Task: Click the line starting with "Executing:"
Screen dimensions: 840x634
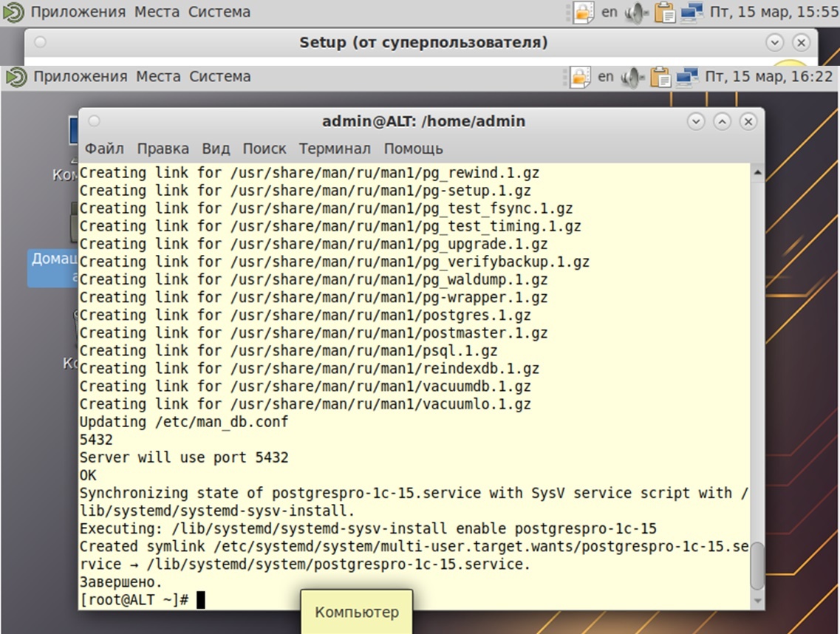Action: [368, 528]
